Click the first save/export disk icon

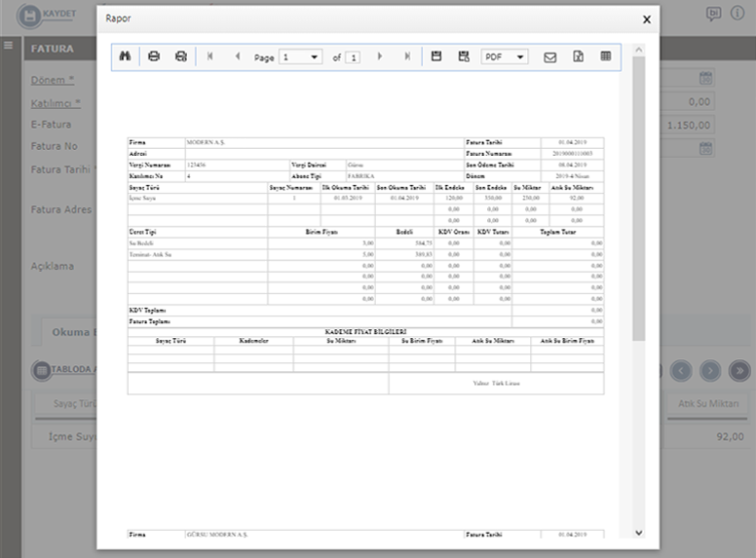point(436,57)
